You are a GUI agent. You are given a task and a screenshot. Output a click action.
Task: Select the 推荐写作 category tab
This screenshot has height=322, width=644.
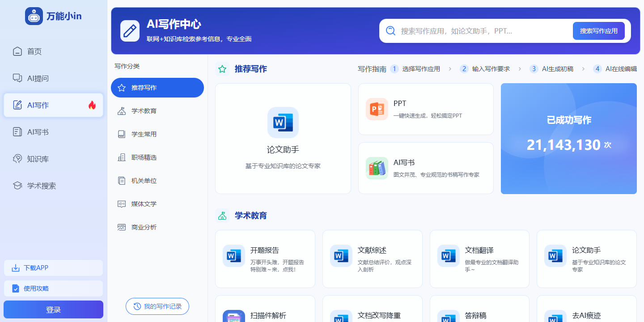[x=157, y=88]
